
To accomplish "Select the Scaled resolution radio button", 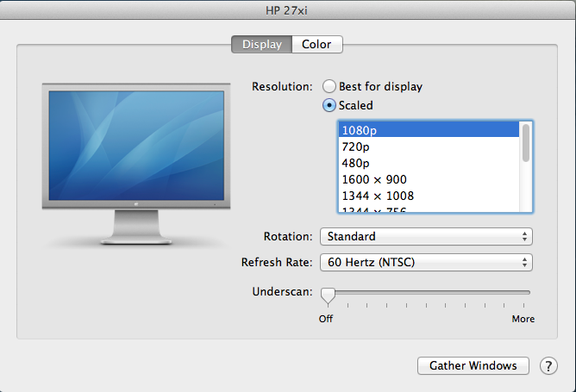I will click(x=329, y=105).
